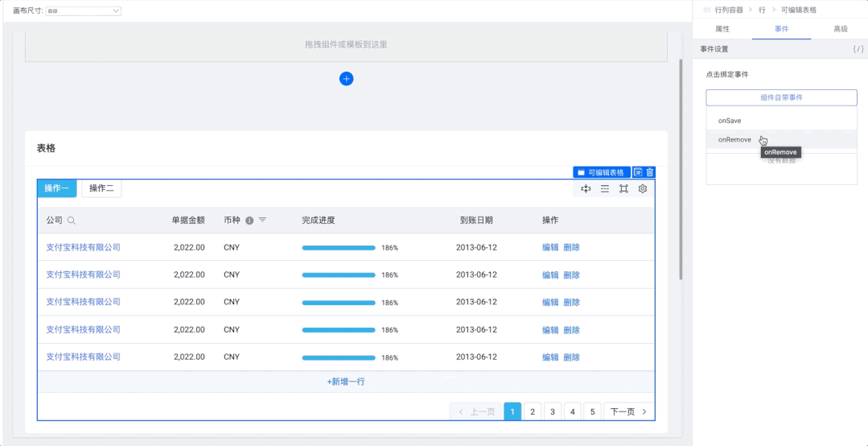The image size is (868, 446).
Task: Click 编辑 in the second table row
Action: tap(550, 275)
